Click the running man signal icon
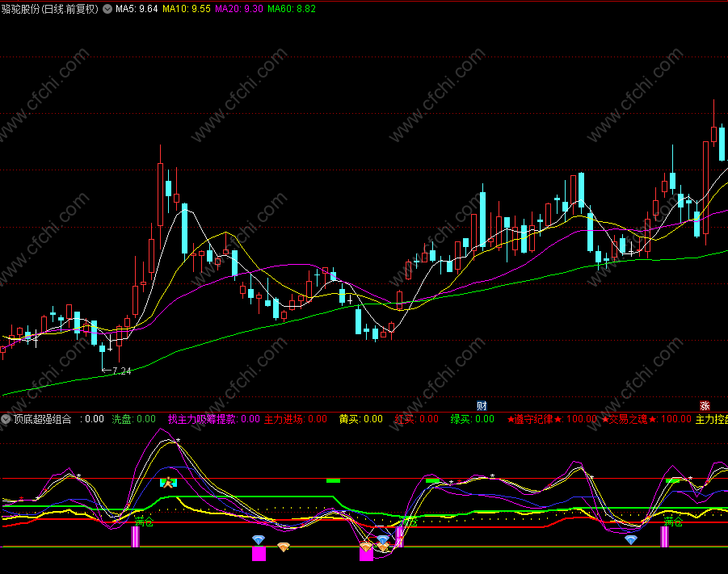Viewport: 728px width, 574px height. click(x=168, y=483)
